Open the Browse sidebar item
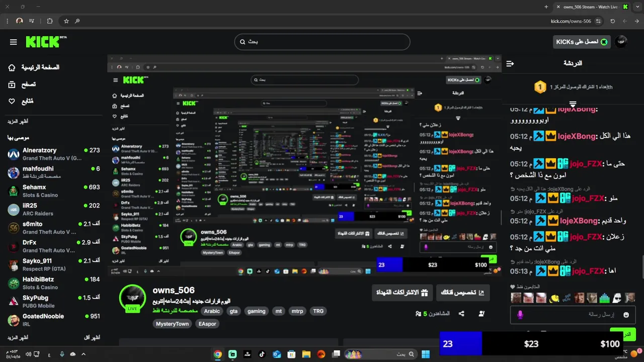The height and width of the screenshot is (362, 644). [22, 84]
